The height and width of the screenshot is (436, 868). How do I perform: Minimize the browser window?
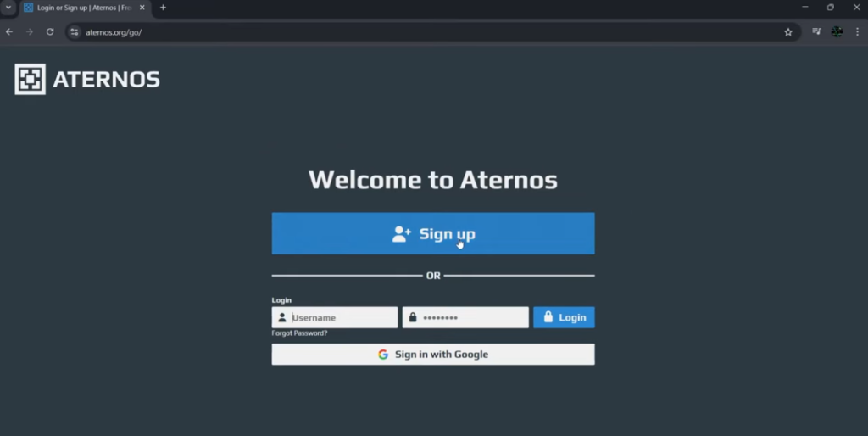[x=805, y=7]
